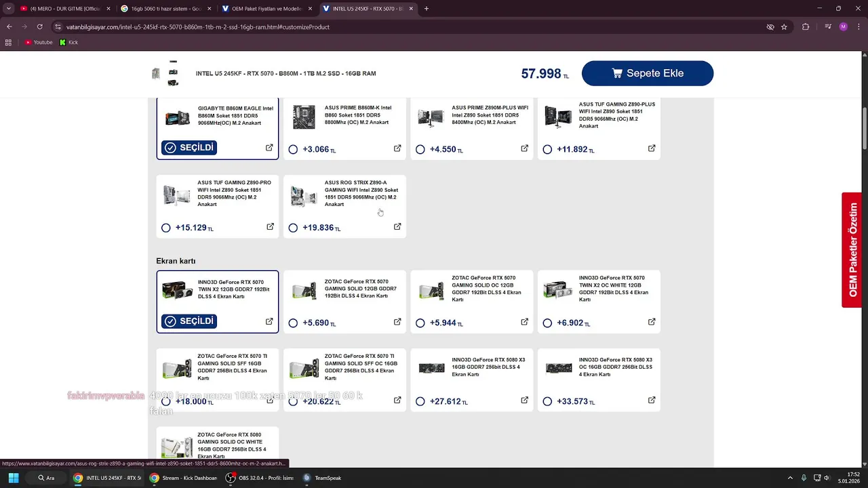868x488 pixels.
Task: Click SEÇİLDİ button on GIGABYTE B860M EAGLE
Action: click(189, 147)
